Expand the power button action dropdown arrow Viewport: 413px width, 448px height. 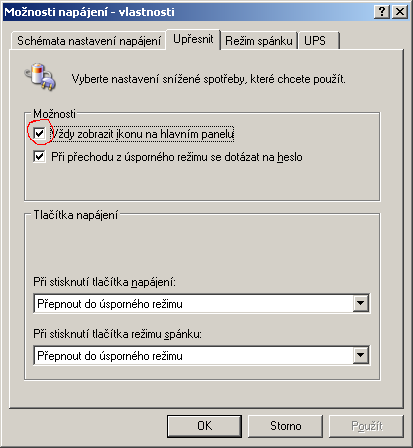pyautogui.click(x=361, y=303)
